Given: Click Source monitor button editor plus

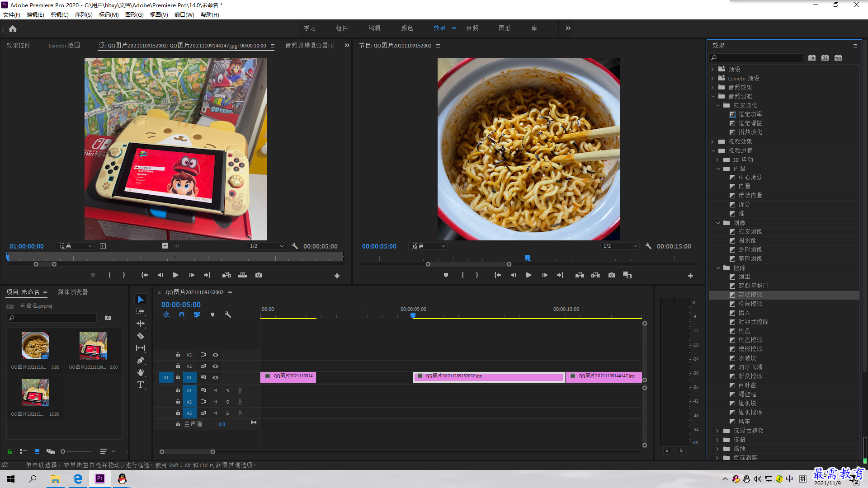Looking at the screenshot, I should click(337, 276).
